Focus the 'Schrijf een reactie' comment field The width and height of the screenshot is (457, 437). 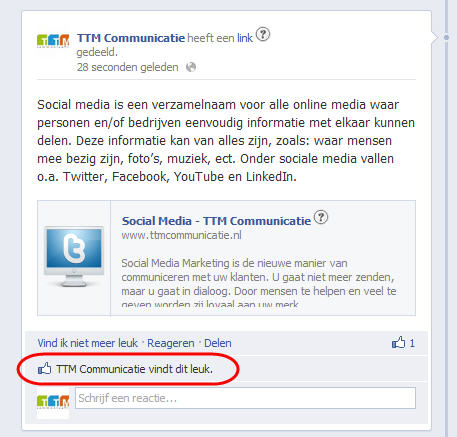pos(245,398)
